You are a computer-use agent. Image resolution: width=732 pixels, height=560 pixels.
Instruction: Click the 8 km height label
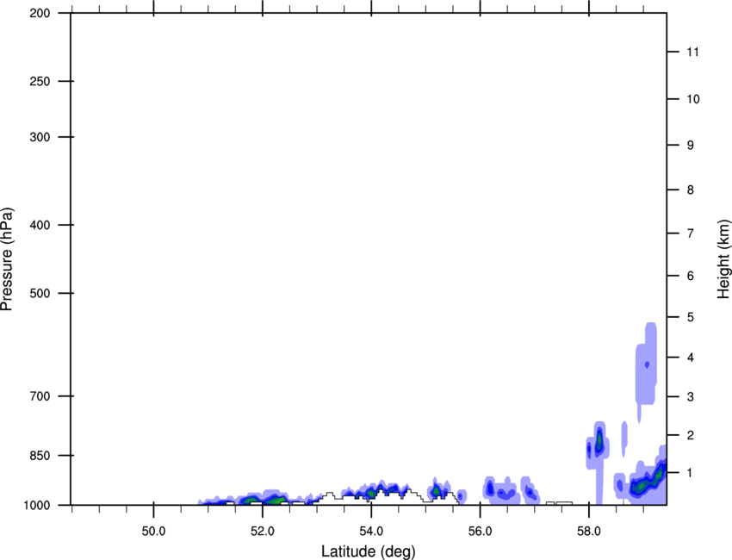coord(691,190)
